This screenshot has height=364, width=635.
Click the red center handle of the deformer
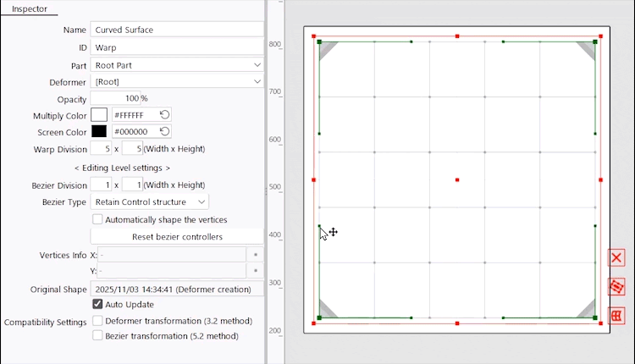[x=457, y=179]
